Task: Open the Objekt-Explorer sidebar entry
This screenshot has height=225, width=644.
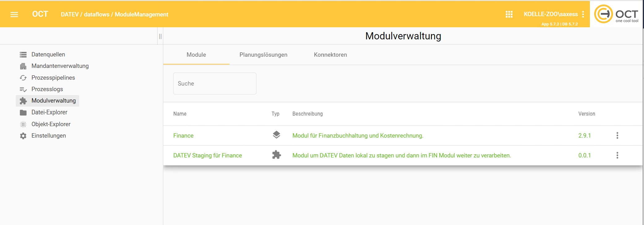Action: 51,124
